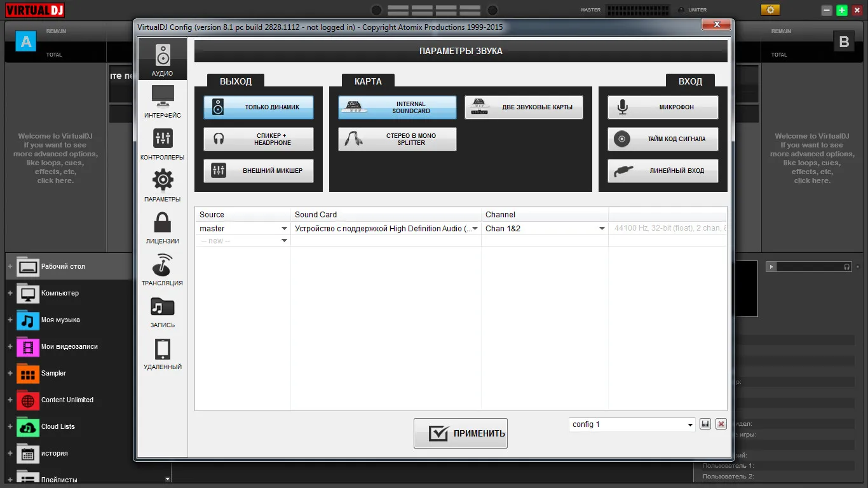The width and height of the screenshot is (868, 488).
Task: Open the Параметры gear section
Action: point(163,185)
